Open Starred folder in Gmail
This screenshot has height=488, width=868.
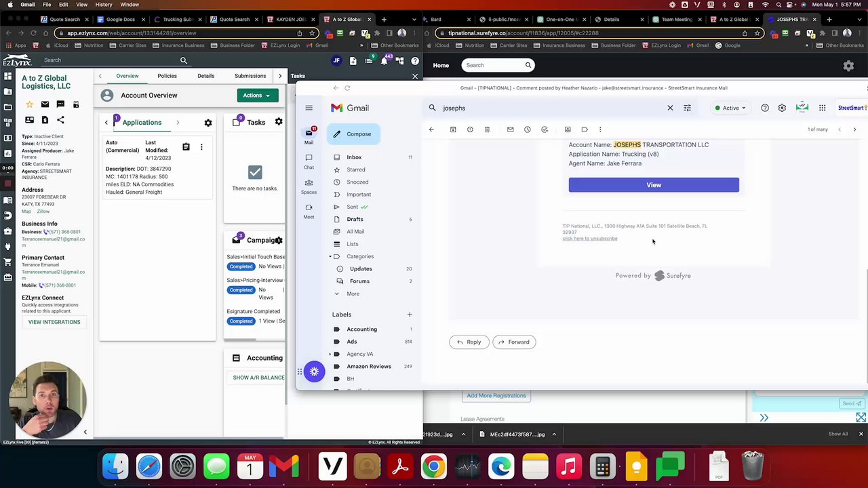(x=356, y=169)
